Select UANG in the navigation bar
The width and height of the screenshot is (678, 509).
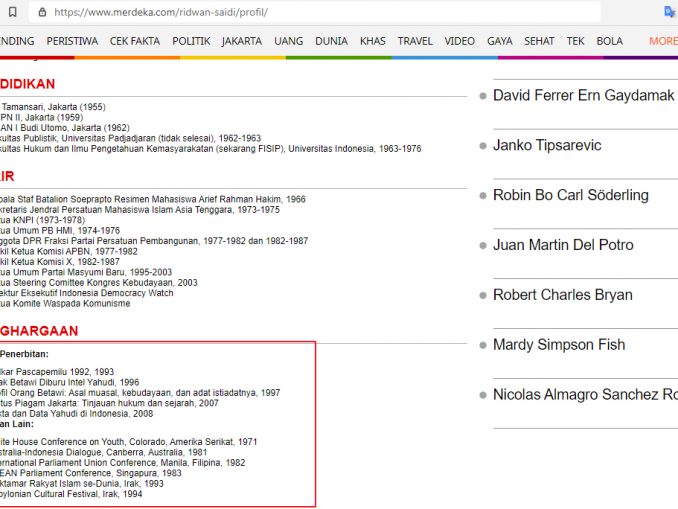click(288, 41)
